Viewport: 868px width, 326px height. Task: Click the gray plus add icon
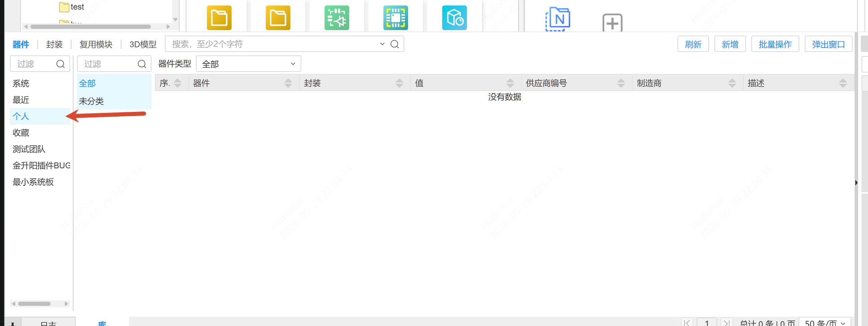coord(612,23)
